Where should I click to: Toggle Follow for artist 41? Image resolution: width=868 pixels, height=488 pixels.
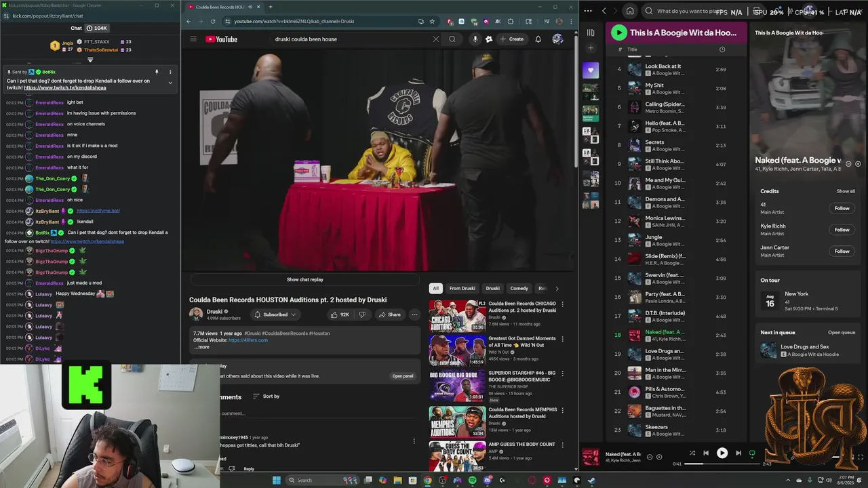coord(842,208)
